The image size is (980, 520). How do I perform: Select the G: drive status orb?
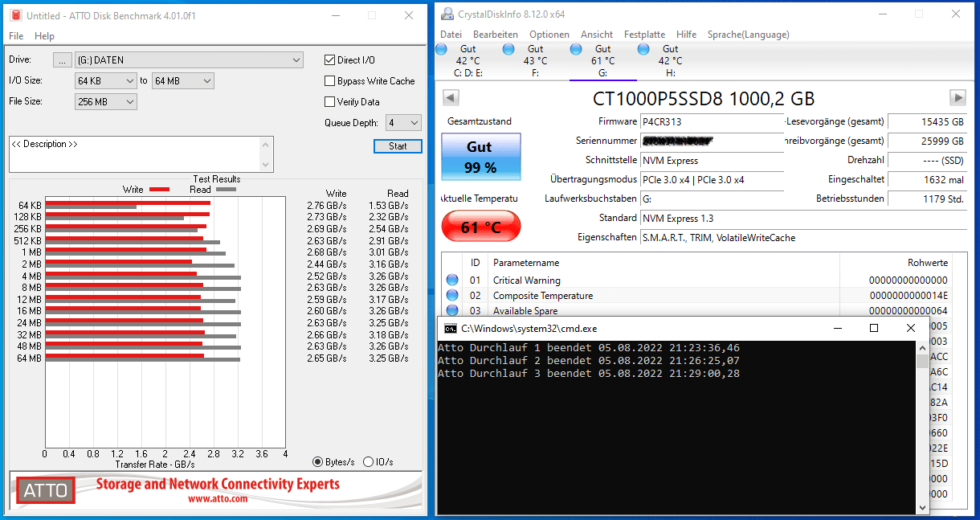coord(576,50)
